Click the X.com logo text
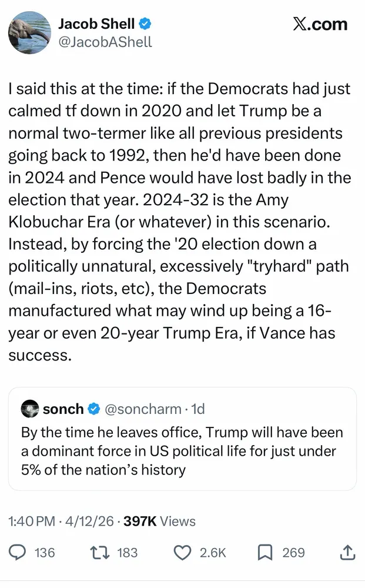Viewport: 365px width, 588px height. 320,24
